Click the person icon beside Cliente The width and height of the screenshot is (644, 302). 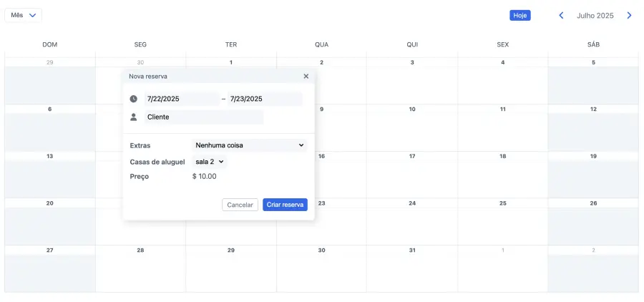[x=134, y=117]
